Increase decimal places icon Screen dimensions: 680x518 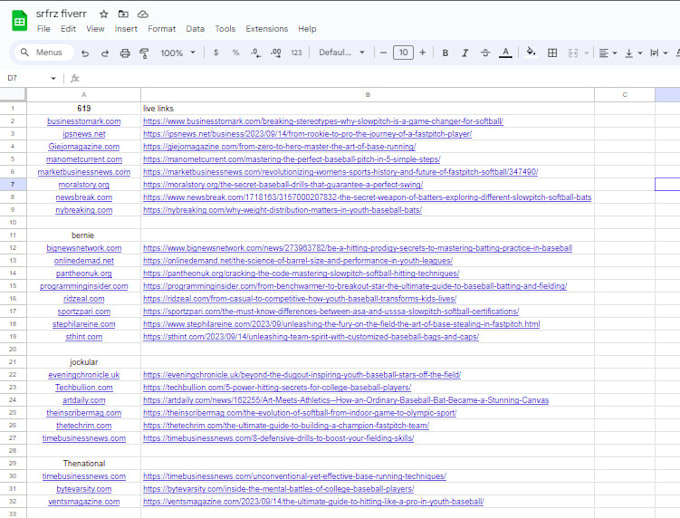276,52
